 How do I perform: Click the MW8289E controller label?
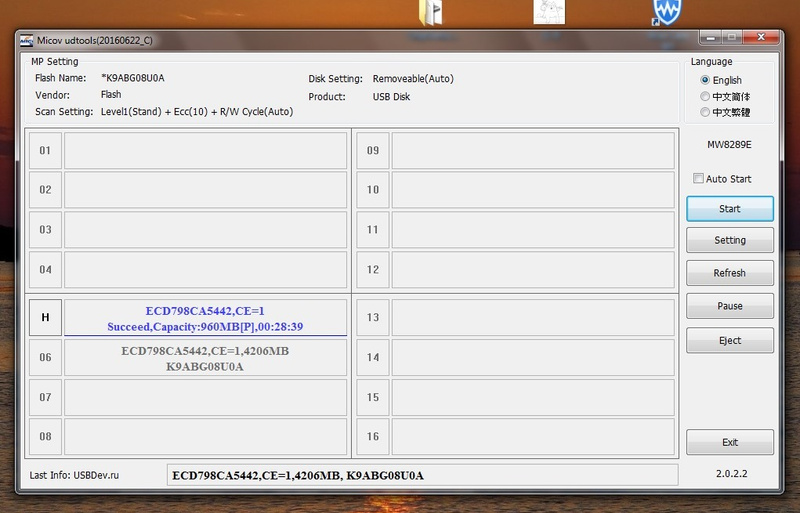point(729,145)
